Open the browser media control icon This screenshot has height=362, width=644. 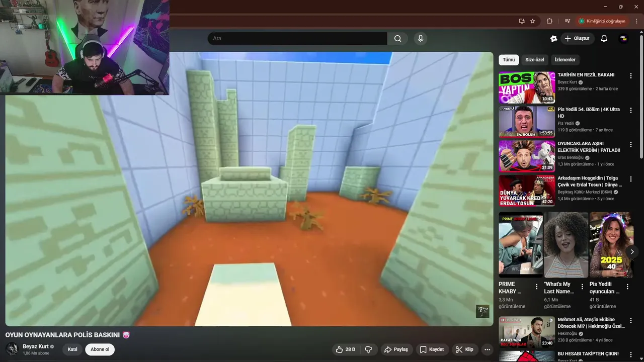(568, 21)
